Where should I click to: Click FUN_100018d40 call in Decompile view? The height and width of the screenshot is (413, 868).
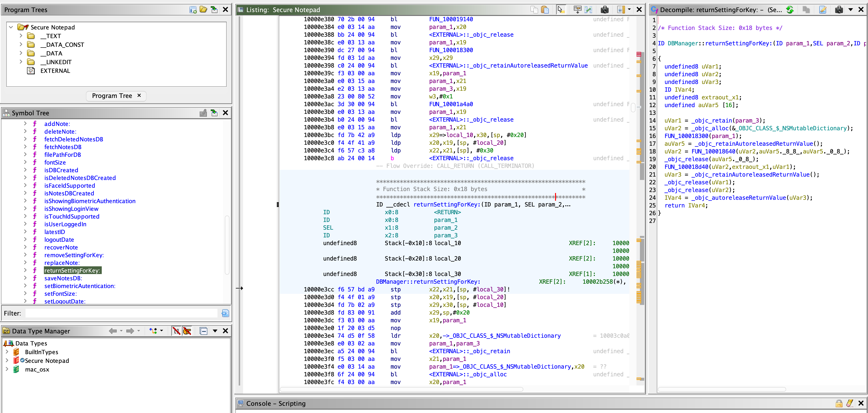coord(686,167)
